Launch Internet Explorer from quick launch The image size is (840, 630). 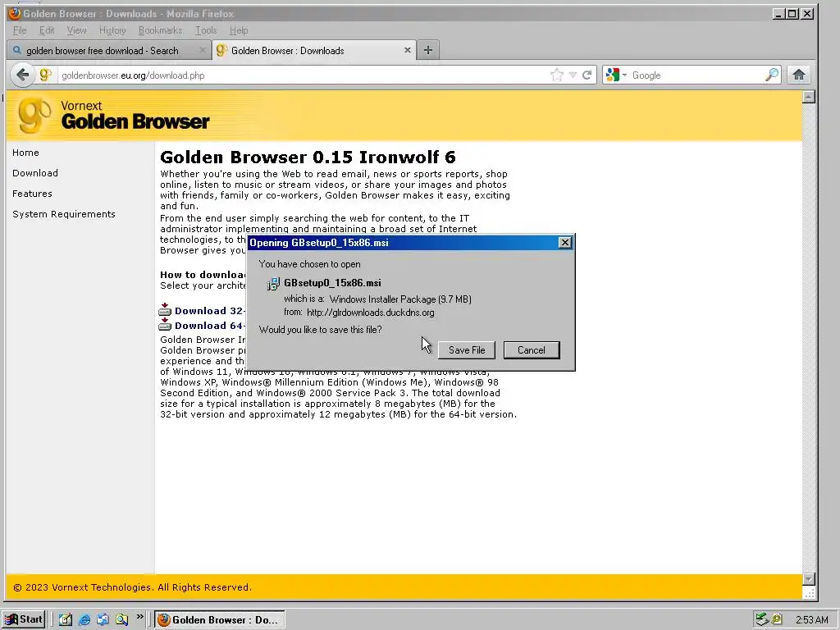(x=84, y=620)
